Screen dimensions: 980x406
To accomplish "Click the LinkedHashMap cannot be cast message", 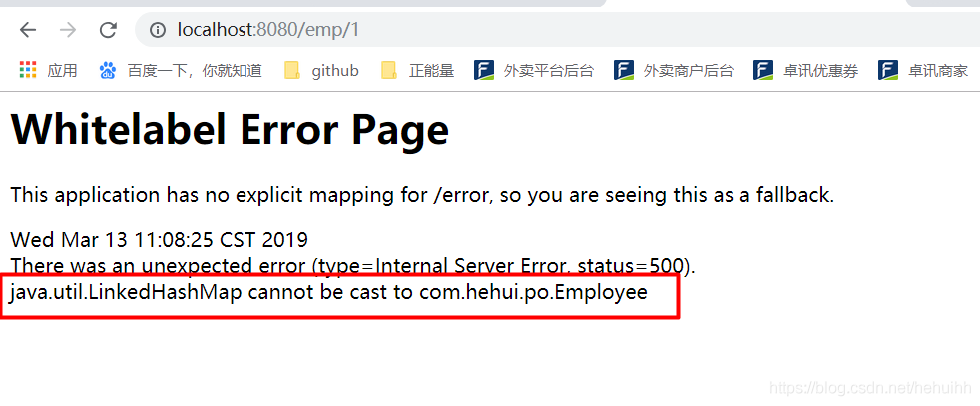I will (328, 292).
